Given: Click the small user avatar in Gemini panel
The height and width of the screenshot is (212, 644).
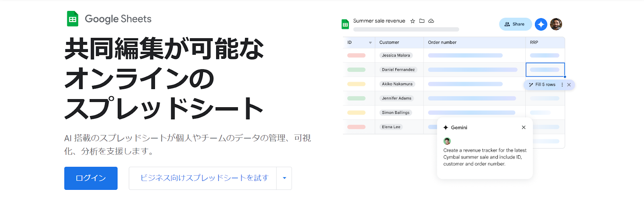Looking at the screenshot, I should click(x=447, y=141).
